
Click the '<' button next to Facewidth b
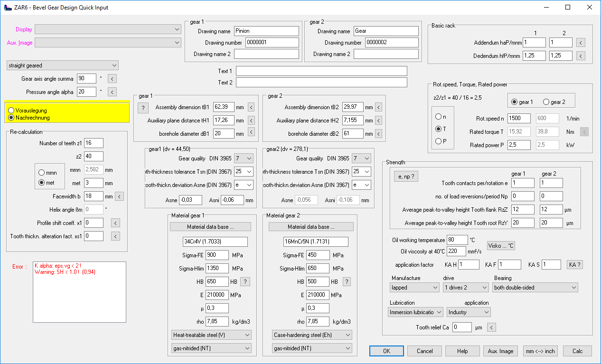[120, 196]
